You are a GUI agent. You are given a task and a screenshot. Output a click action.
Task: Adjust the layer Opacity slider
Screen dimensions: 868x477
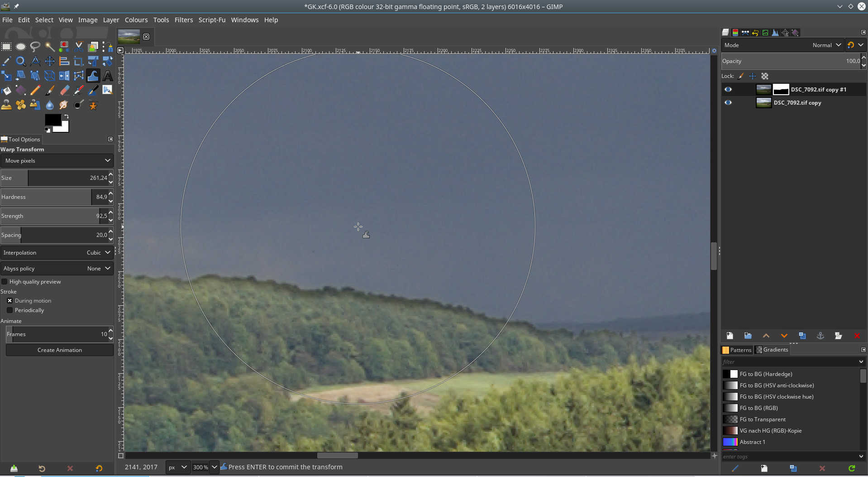[791, 61]
